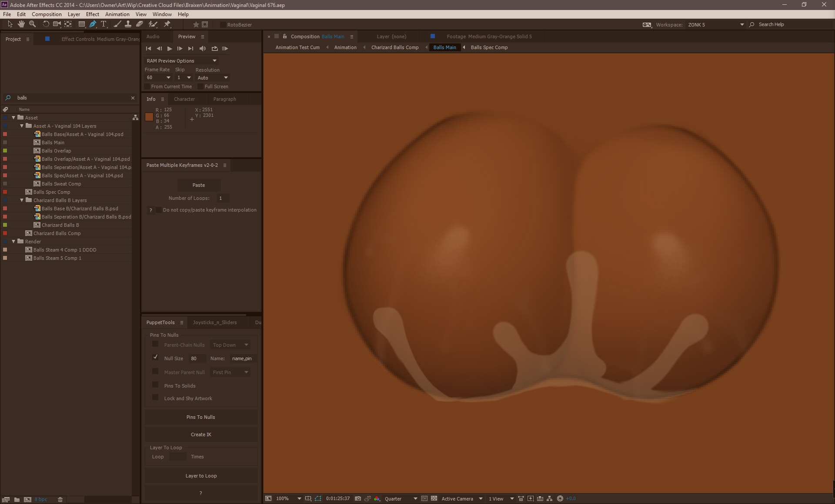Image resolution: width=835 pixels, height=504 pixels.
Task: Select the Zoom magnifier tool
Action: point(32,24)
